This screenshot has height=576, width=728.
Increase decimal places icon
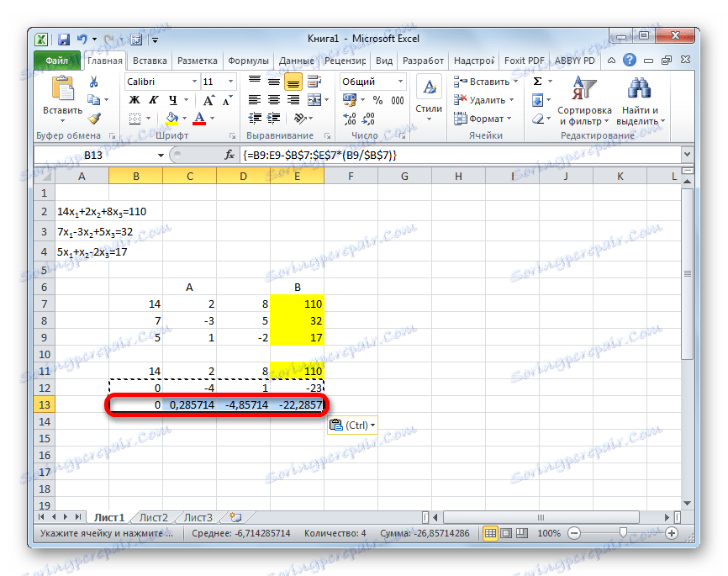pyautogui.click(x=350, y=119)
